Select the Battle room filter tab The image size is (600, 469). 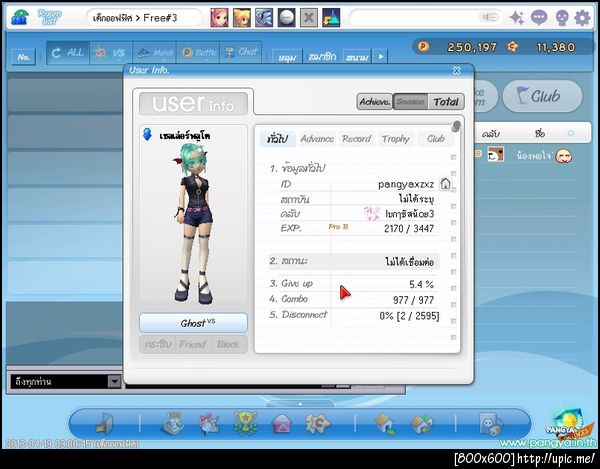tap(198, 53)
